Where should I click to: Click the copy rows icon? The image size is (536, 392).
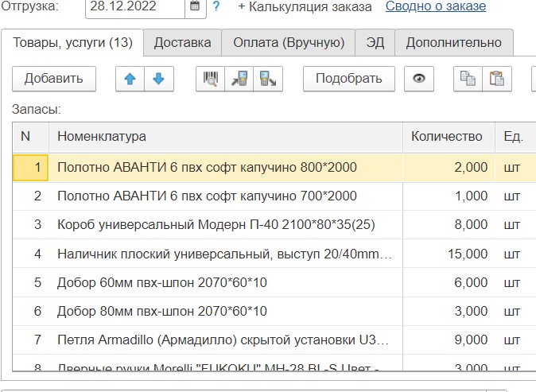[x=468, y=79]
